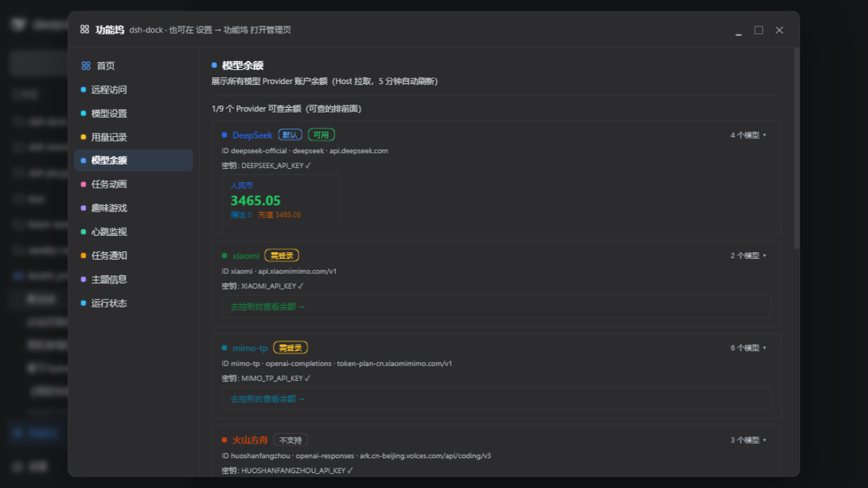Select the DEEPSEEK_API_KEY key line

267,165
